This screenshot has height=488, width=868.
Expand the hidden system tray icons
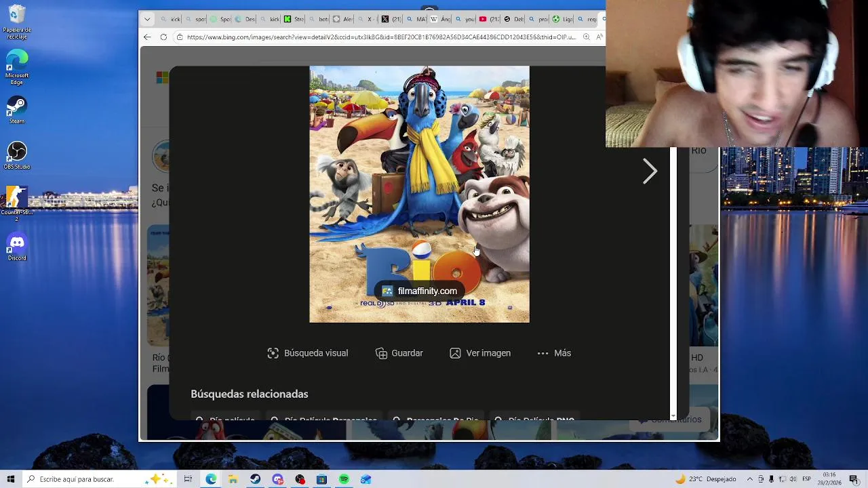click(749, 479)
